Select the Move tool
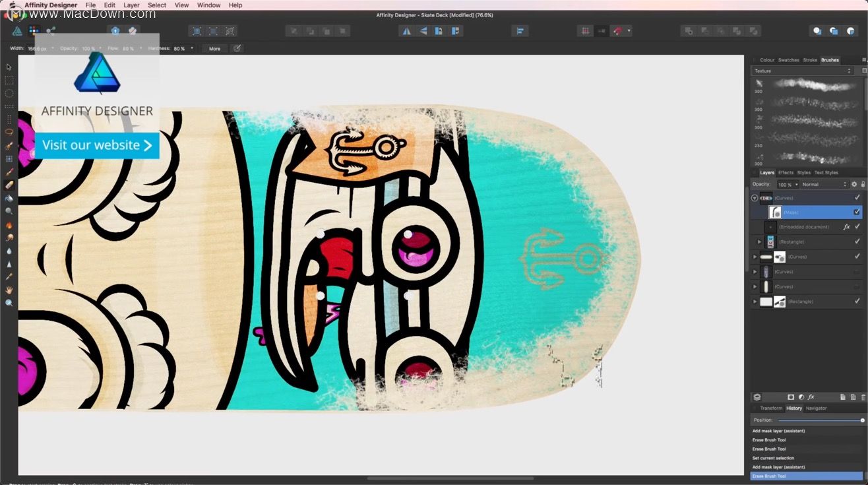This screenshot has height=485, width=868. (x=9, y=67)
